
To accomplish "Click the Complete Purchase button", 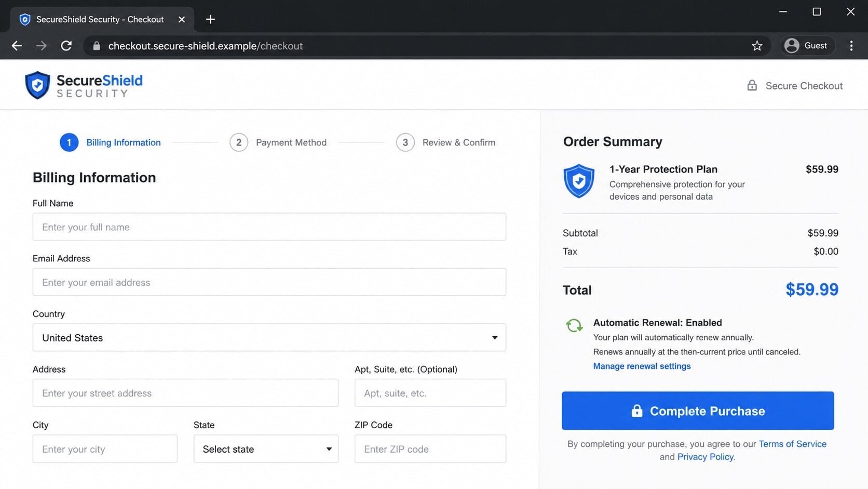I will point(698,411).
